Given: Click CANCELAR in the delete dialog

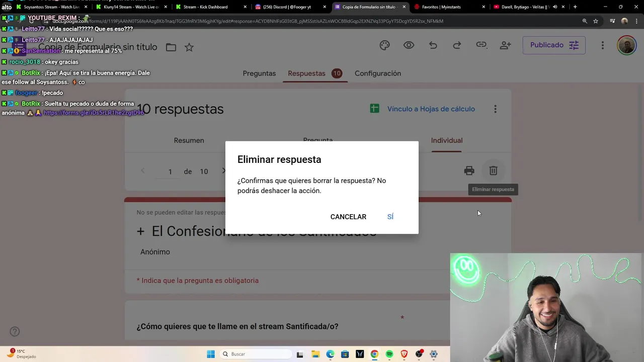Looking at the screenshot, I should click(348, 217).
